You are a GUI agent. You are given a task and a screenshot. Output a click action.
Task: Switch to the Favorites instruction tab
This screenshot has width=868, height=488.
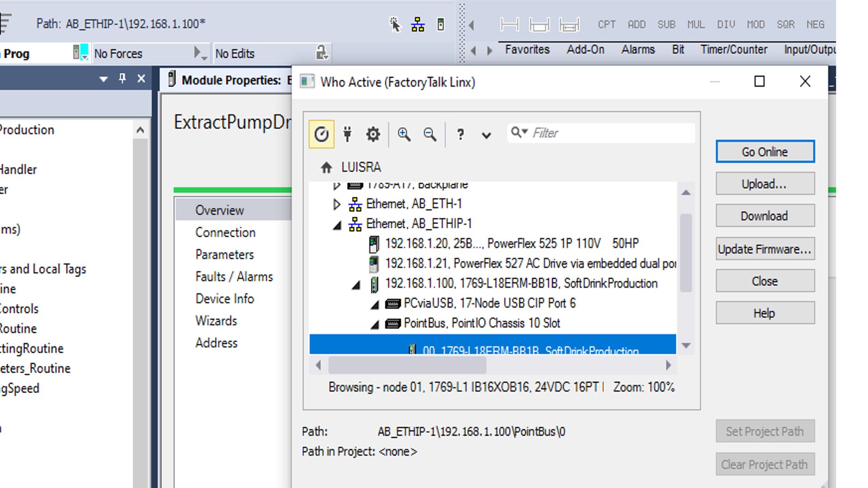[x=527, y=49]
